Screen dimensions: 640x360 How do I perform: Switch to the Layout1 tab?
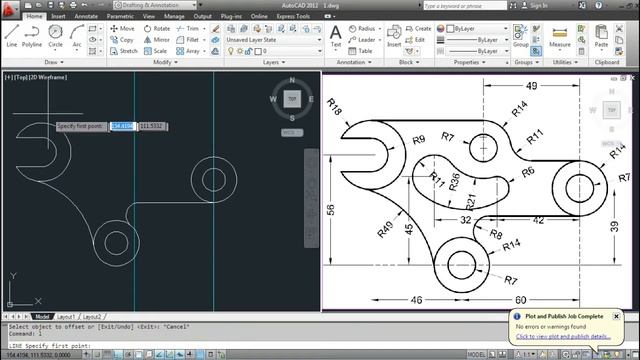coord(66,317)
